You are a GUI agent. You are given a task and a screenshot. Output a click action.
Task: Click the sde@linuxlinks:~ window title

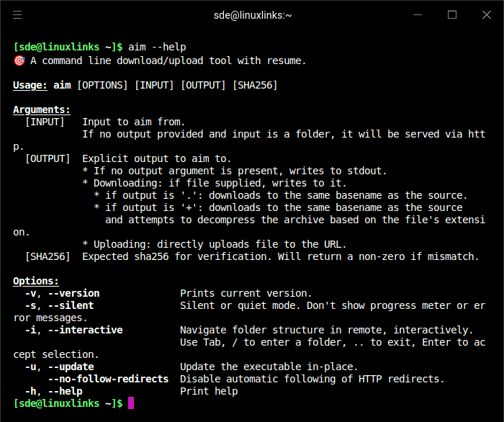pos(253,14)
